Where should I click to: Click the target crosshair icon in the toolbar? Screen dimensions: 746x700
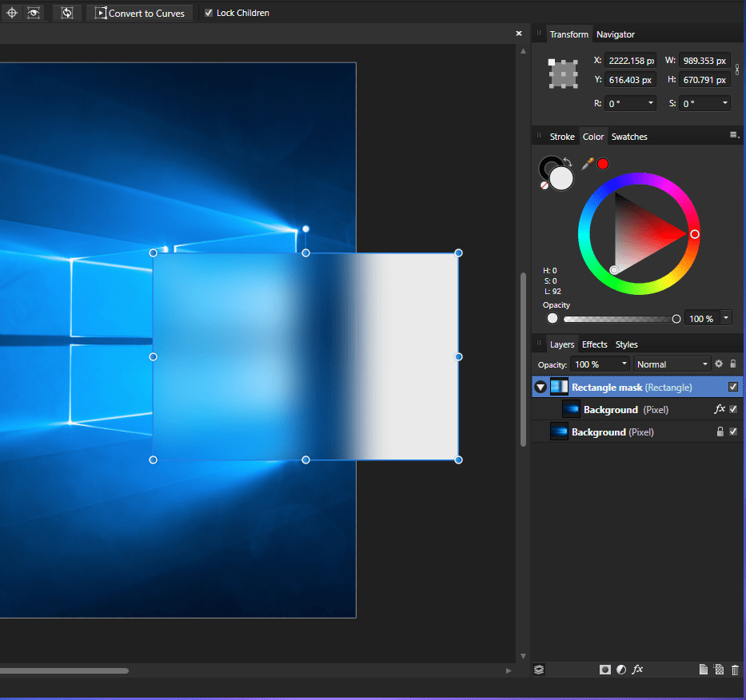(12, 13)
